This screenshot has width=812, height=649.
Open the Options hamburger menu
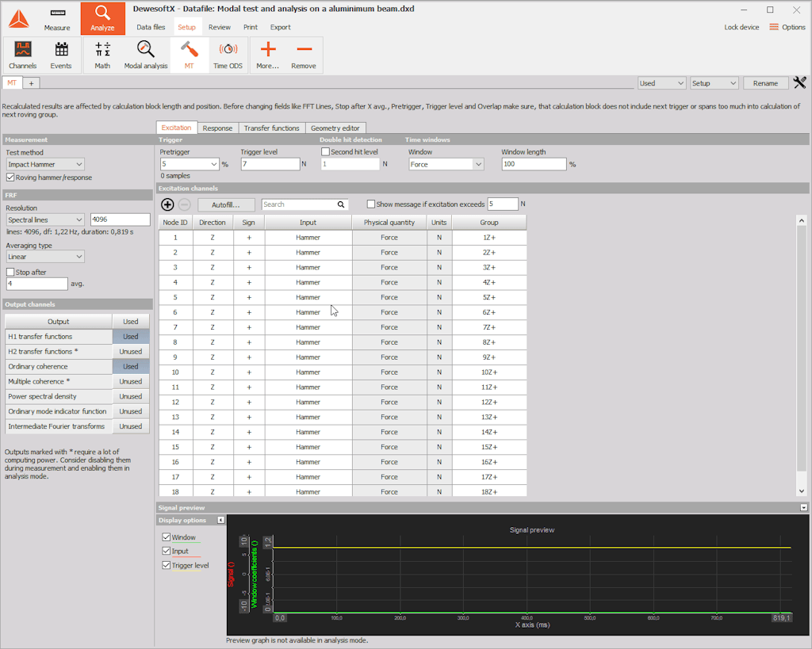(x=787, y=27)
